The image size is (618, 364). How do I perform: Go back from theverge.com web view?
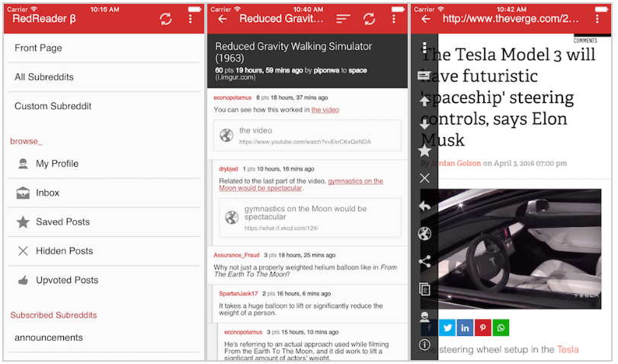pyautogui.click(x=426, y=18)
